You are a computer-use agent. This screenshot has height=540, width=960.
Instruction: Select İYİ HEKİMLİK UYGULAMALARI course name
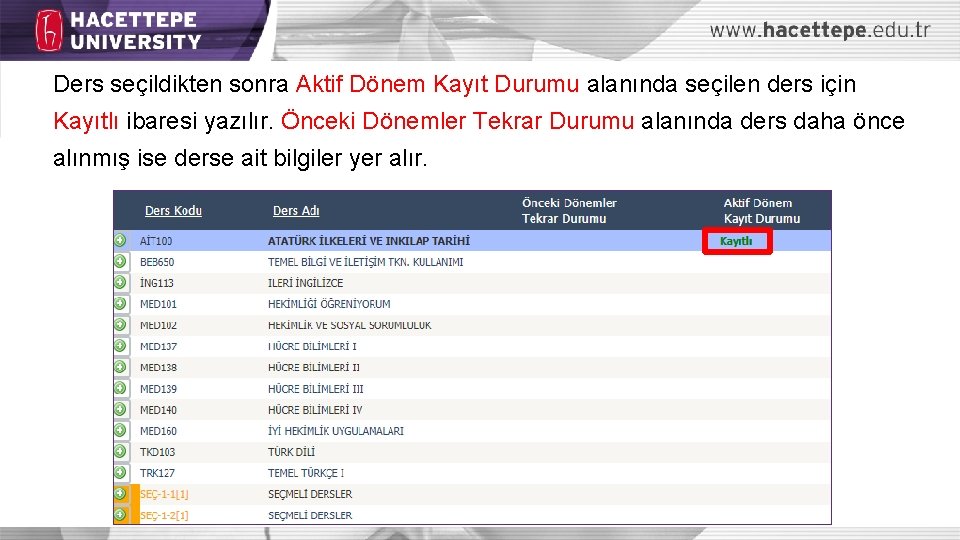point(336,431)
